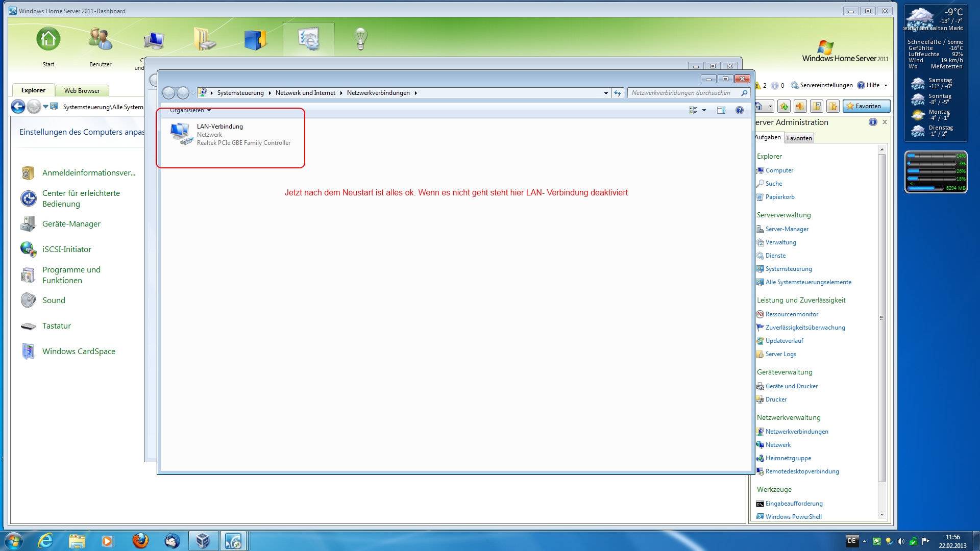Select the active checklist dashboard icon

tap(309, 39)
